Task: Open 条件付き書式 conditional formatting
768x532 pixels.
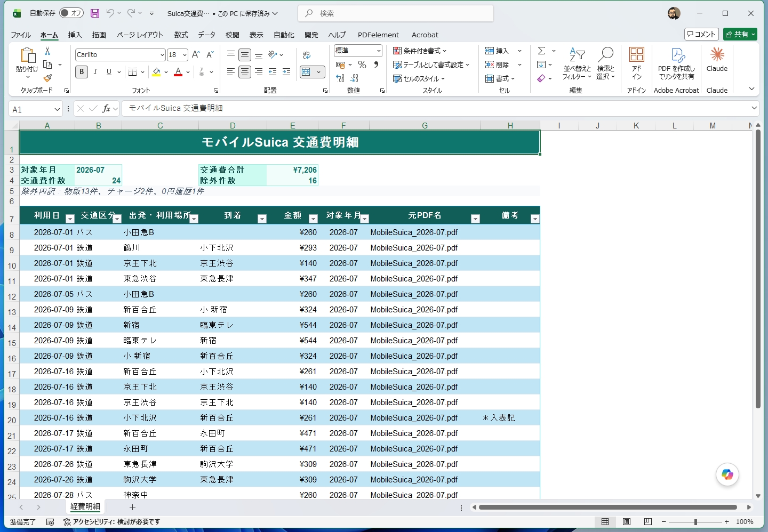Action: (x=420, y=51)
